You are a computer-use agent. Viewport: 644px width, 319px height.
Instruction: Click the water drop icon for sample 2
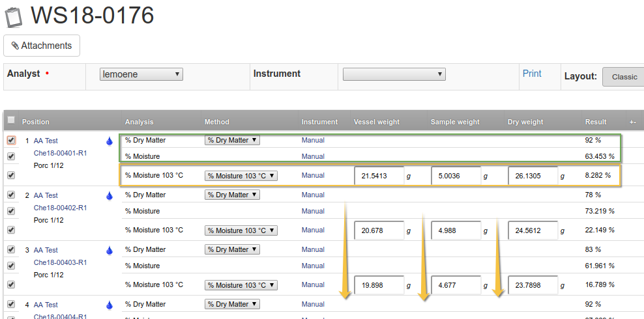pyautogui.click(x=110, y=195)
